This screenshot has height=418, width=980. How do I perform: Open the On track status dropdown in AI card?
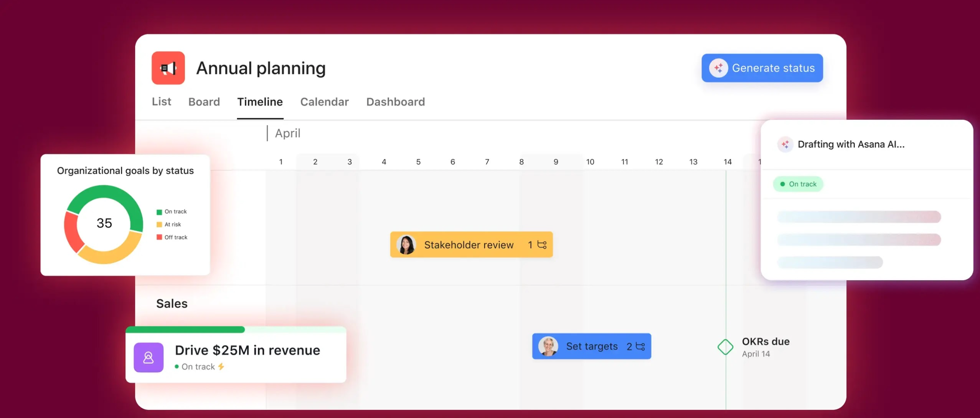tap(798, 184)
